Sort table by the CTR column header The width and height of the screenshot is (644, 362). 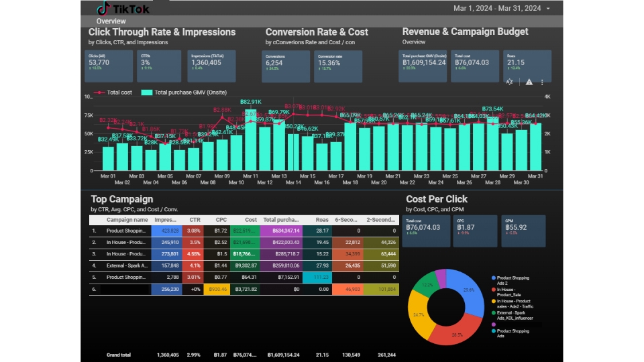(195, 220)
